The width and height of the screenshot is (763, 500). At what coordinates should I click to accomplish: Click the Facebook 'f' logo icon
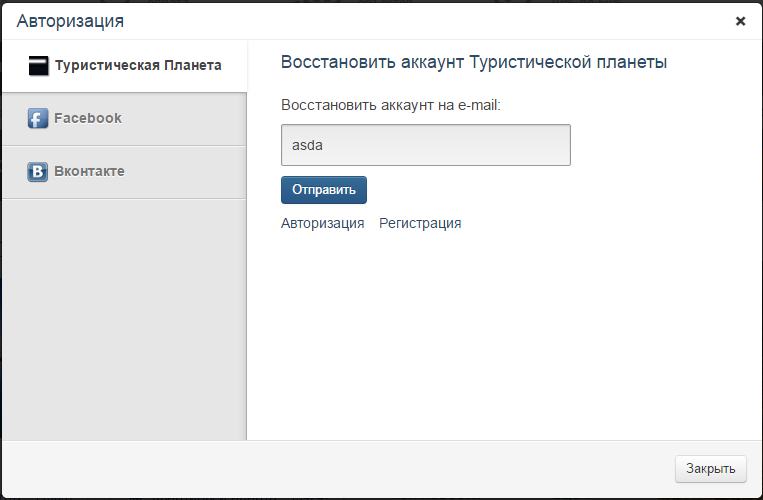point(38,119)
